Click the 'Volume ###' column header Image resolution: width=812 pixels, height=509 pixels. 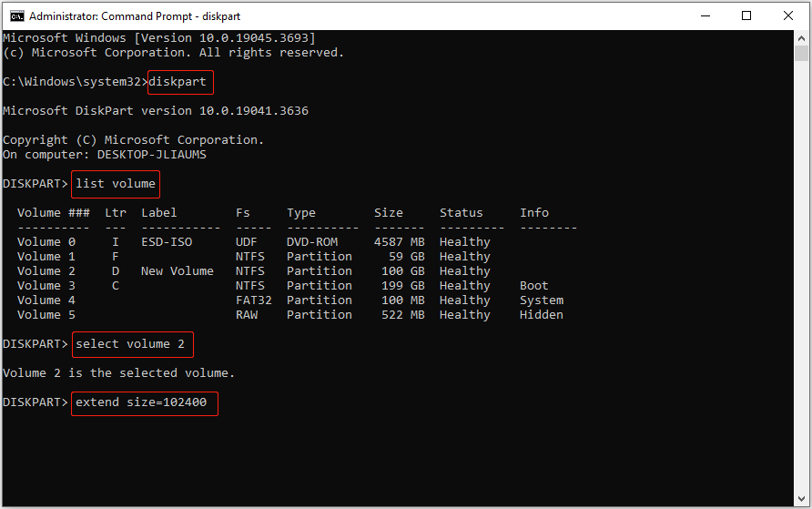[54, 213]
